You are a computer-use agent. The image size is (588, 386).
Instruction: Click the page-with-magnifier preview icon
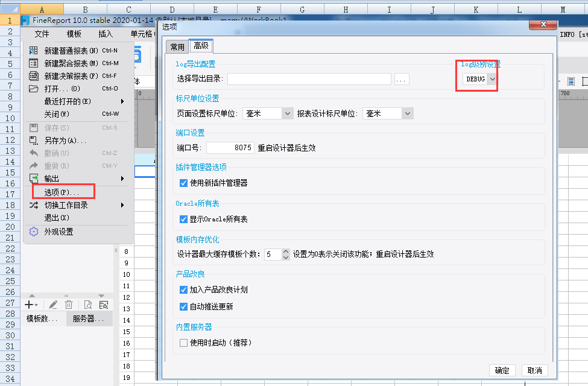(88, 305)
